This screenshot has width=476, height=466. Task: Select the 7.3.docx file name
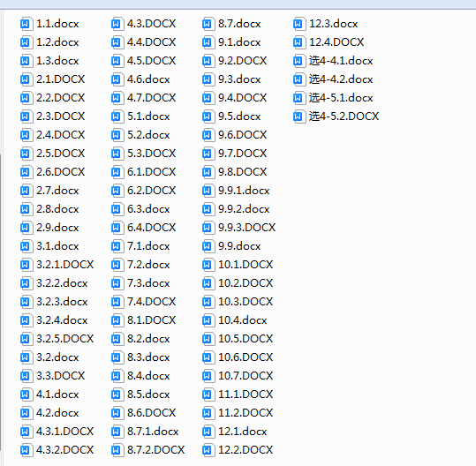click(x=148, y=283)
